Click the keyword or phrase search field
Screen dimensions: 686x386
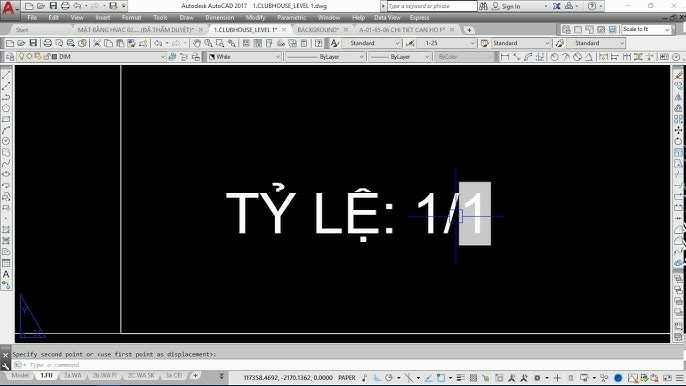(x=432, y=6)
